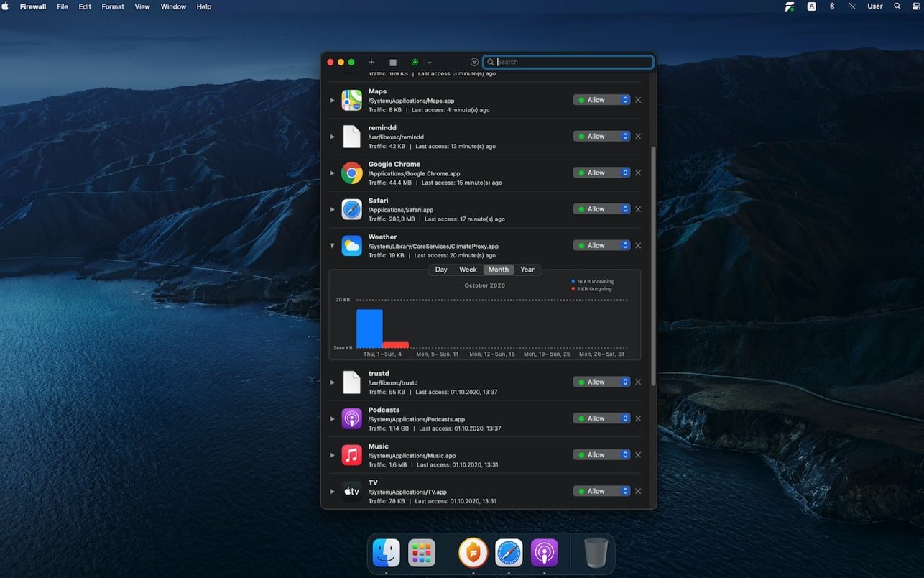
Task: Open the chevron dropdown beside the status indicator
Action: [429, 63]
